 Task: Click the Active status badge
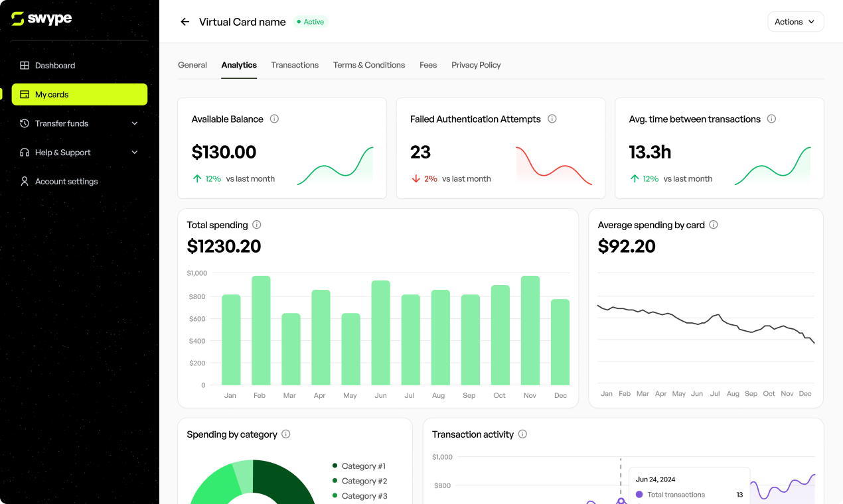[311, 22]
